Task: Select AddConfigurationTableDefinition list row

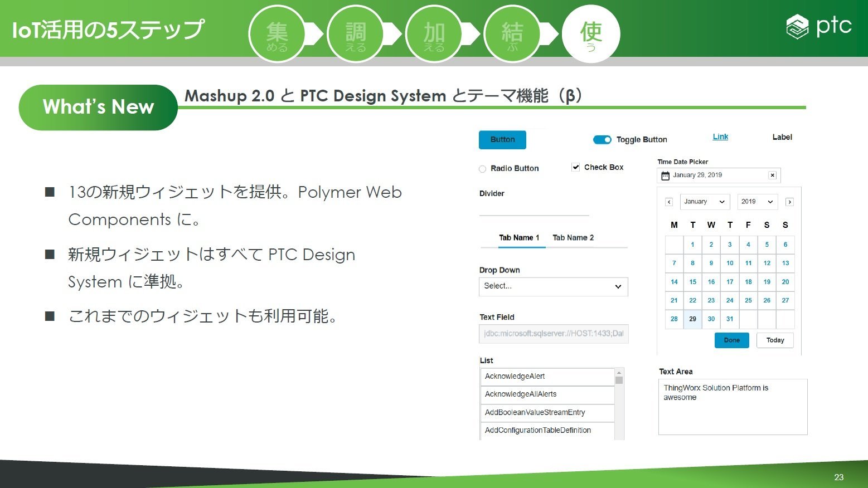Action: [x=547, y=431]
